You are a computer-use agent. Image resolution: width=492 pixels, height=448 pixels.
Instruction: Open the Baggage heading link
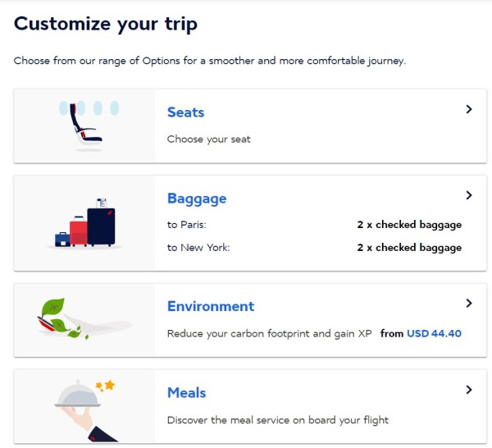click(197, 199)
